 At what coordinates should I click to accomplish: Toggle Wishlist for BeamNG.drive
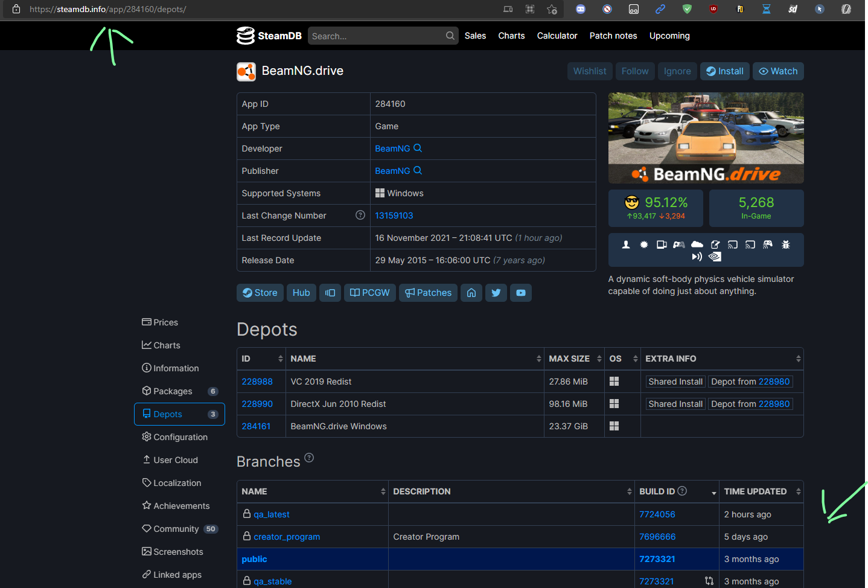click(x=590, y=71)
